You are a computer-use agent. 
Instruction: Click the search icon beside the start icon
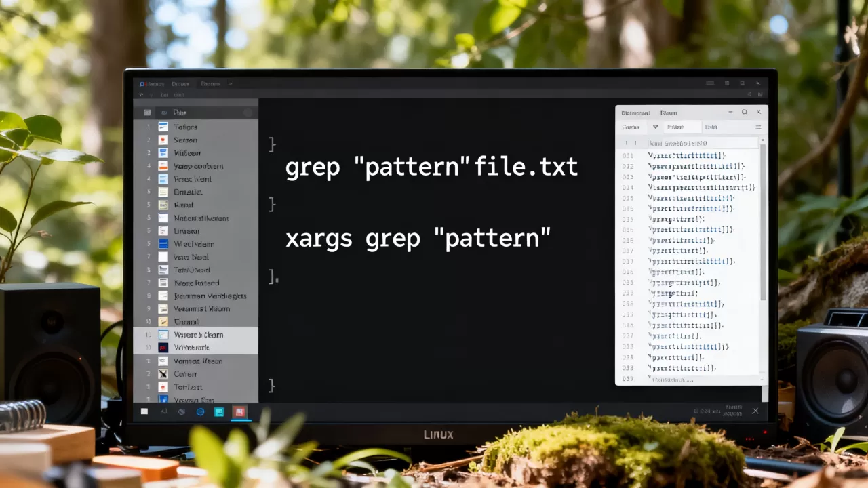tap(164, 411)
